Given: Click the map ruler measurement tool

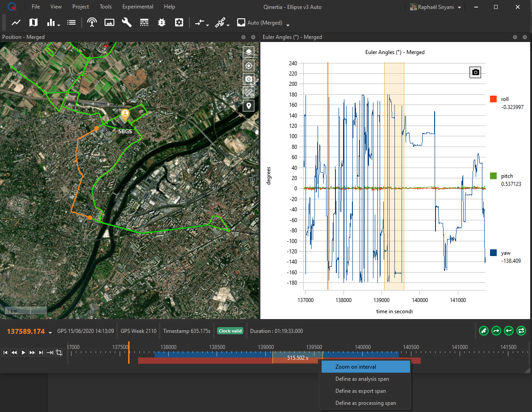Looking at the screenshot, I should [249, 92].
